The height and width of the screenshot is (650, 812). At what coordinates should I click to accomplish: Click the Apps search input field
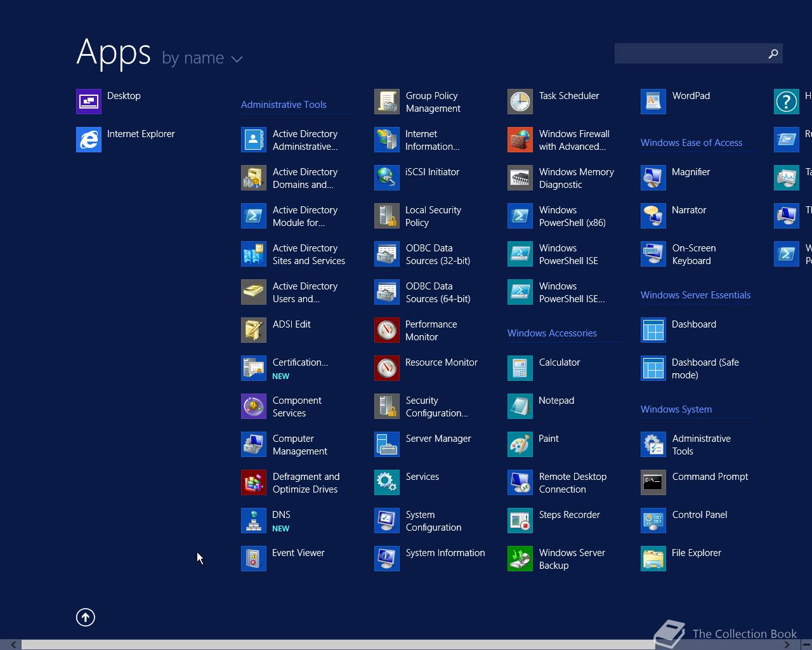coord(690,53)
